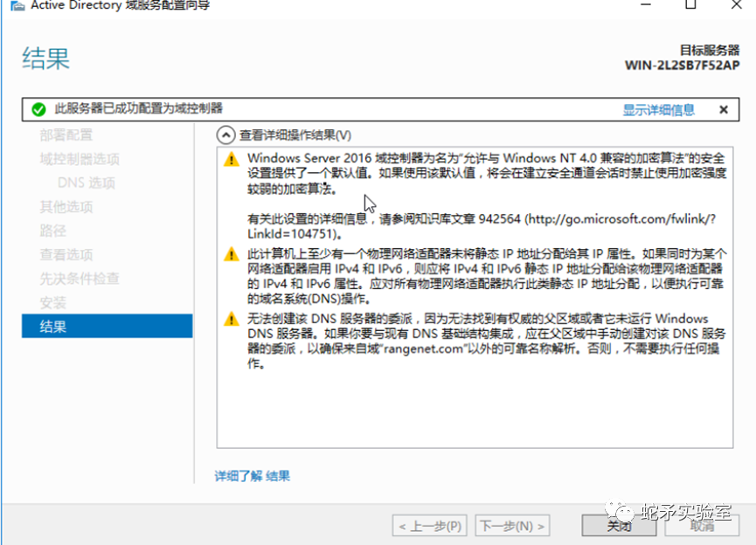Open 详细了解 结果 link
The image size is (756, 545).
pyautogui.click(x=253, y=476)
